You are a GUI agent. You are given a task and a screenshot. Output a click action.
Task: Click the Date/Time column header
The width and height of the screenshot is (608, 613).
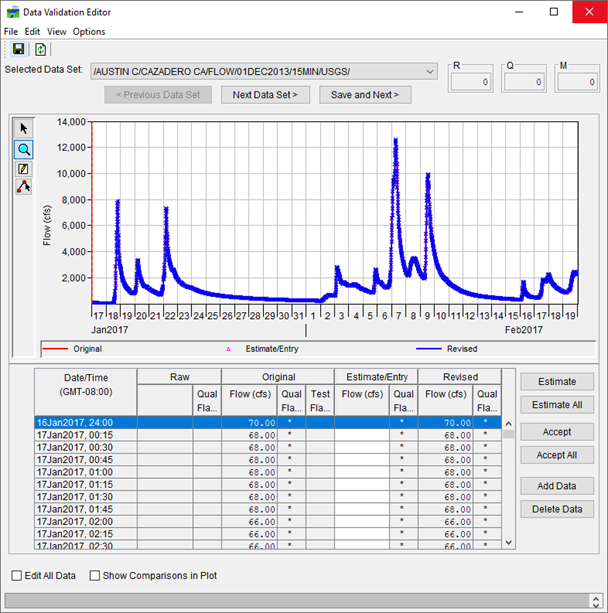(x=86, y=392)
